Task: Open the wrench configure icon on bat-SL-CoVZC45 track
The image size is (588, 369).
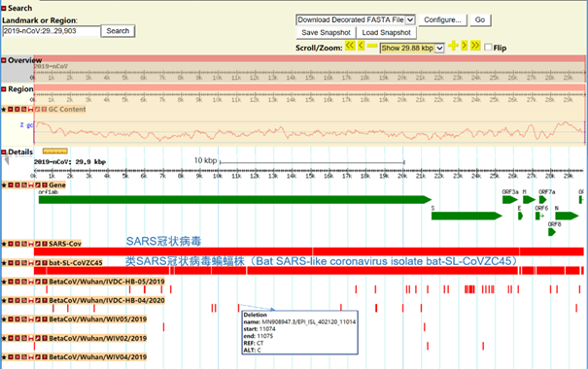Action: [x=38, y=262]
